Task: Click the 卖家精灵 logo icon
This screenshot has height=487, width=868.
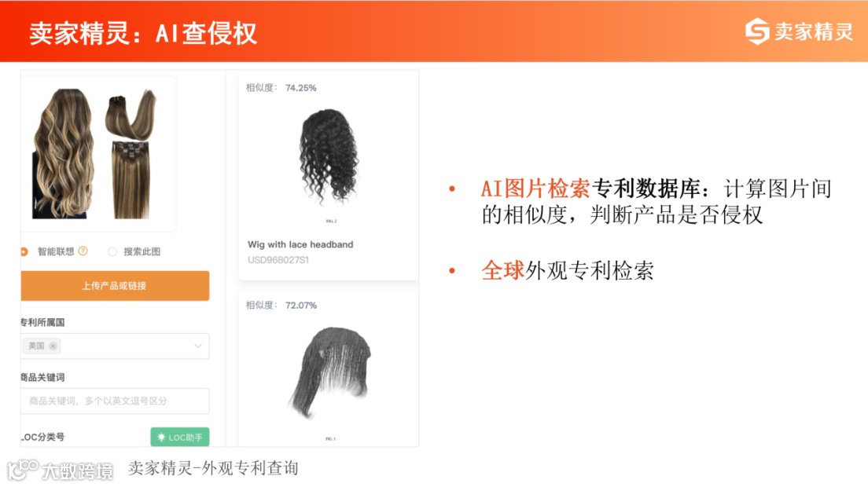Action: click(757, 31)
